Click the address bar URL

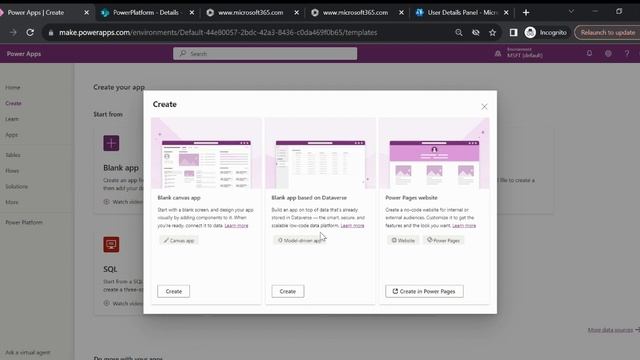click(x=218, y=32)
